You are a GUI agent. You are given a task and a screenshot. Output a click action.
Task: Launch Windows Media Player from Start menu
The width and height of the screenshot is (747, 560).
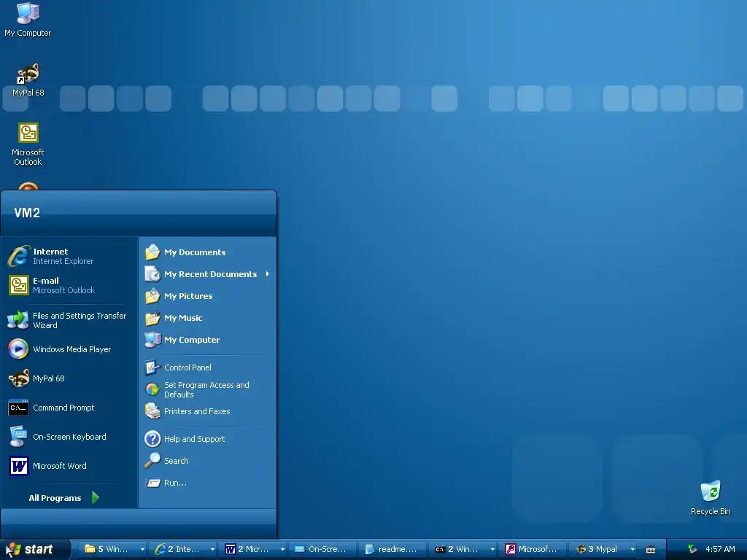69,349
